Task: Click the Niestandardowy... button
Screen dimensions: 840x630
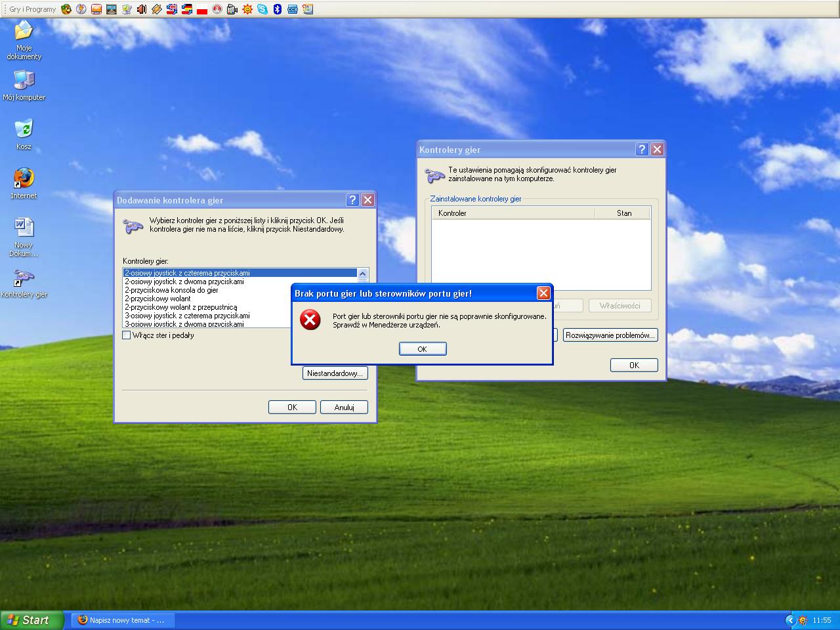Action: click(335, 373)
